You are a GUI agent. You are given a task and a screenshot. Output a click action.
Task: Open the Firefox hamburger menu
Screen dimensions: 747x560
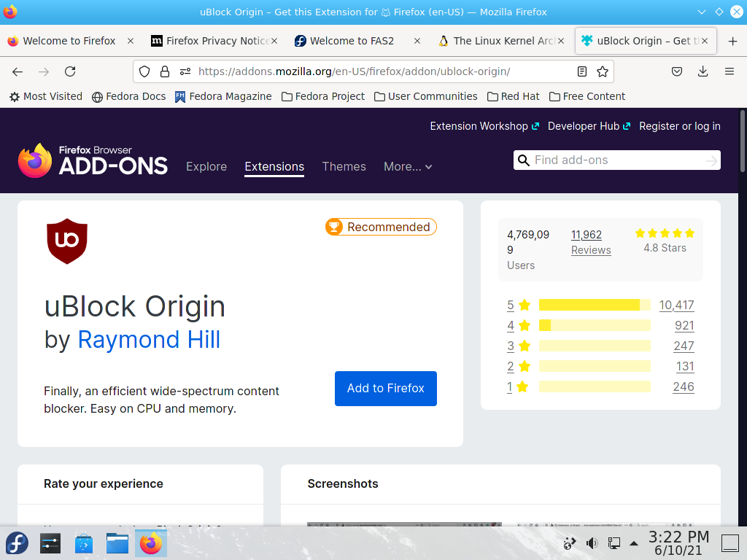point(729,71)
